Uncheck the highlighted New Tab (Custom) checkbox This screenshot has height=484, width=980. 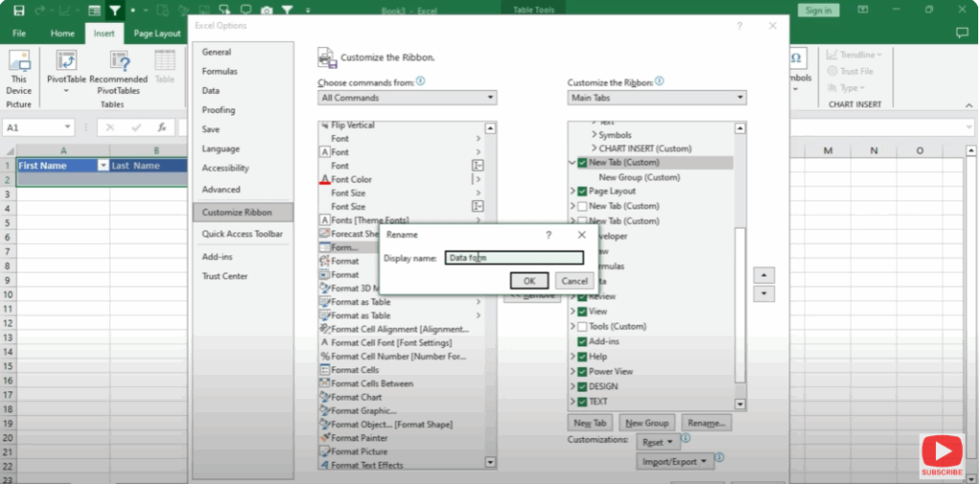(583, 163)
